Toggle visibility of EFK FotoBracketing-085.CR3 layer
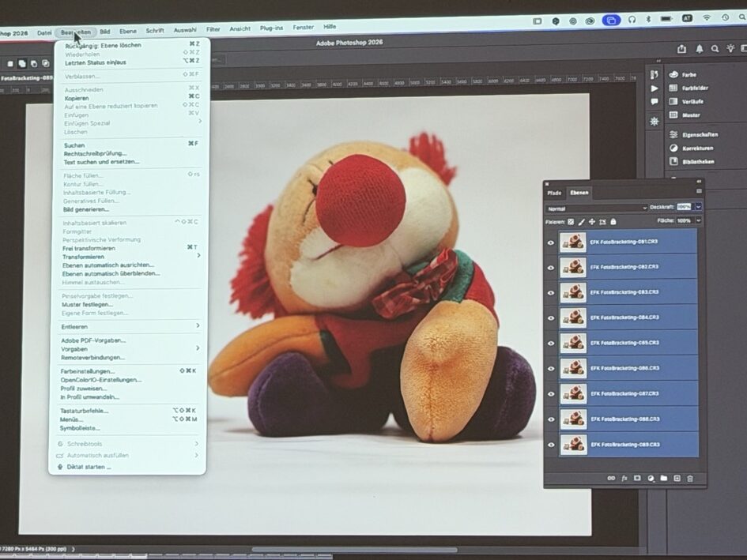Screen dimensions: 747x560 click(551, 344)
